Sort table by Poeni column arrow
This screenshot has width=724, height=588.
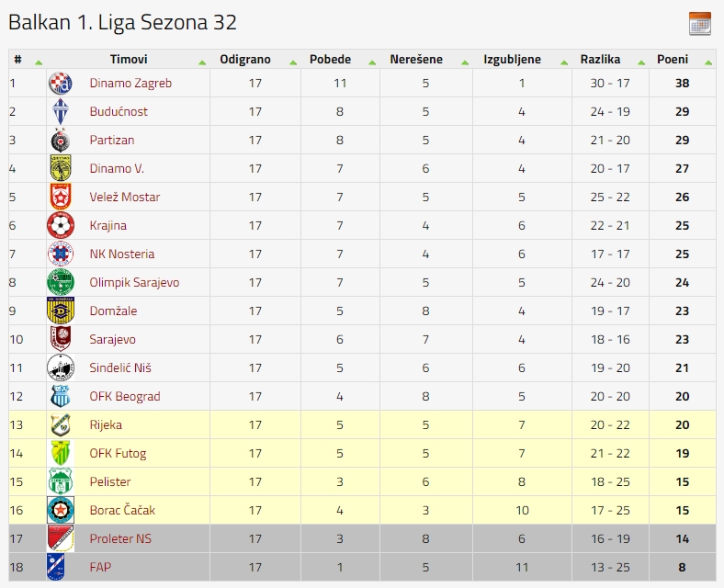click(708, 62)
